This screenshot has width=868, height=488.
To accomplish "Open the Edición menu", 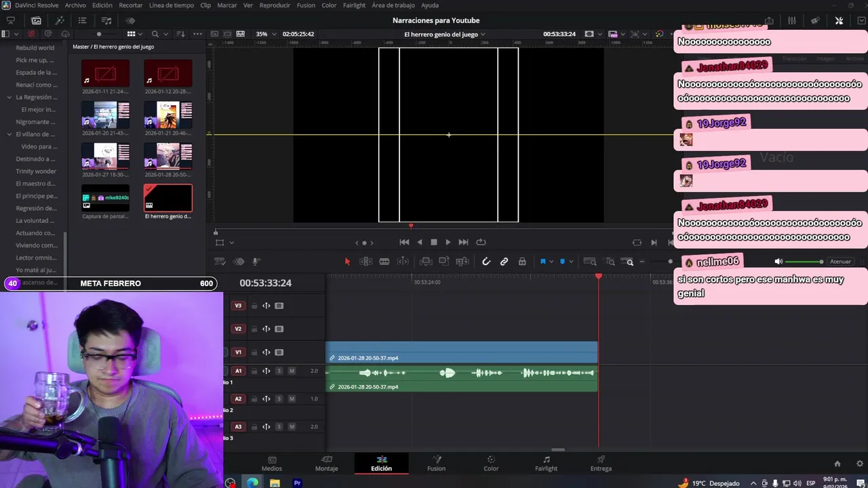I will (102, 5).
